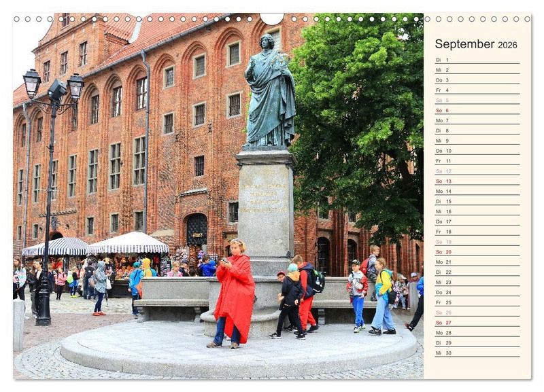This screenshot has height=392, width=544.
Task: Click the green bronze statue figure
Action: click(270, 92)
